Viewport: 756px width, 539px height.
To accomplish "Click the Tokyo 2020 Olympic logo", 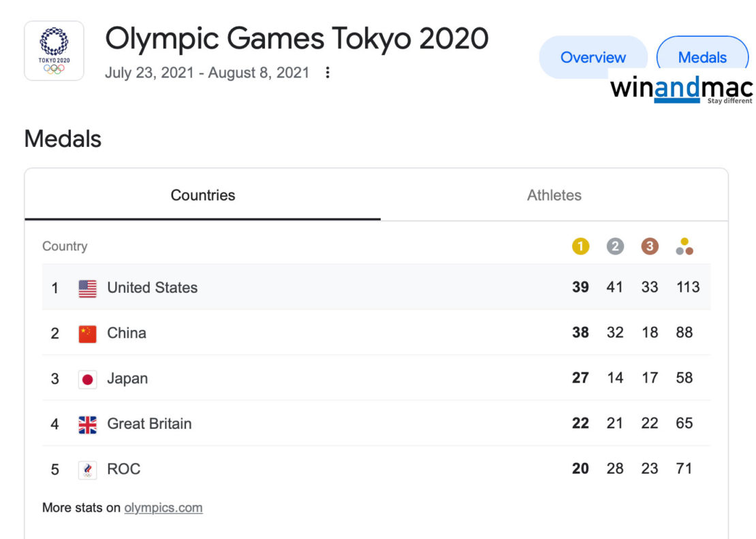I will coord(54,50).
